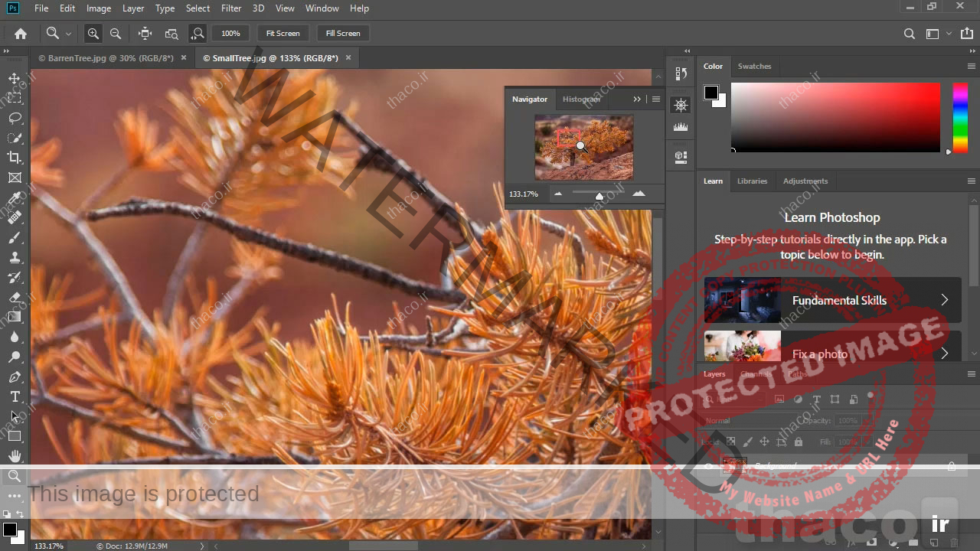
Task: Click the Navigator zoom slider handle
Action: (x=599, y=196)
